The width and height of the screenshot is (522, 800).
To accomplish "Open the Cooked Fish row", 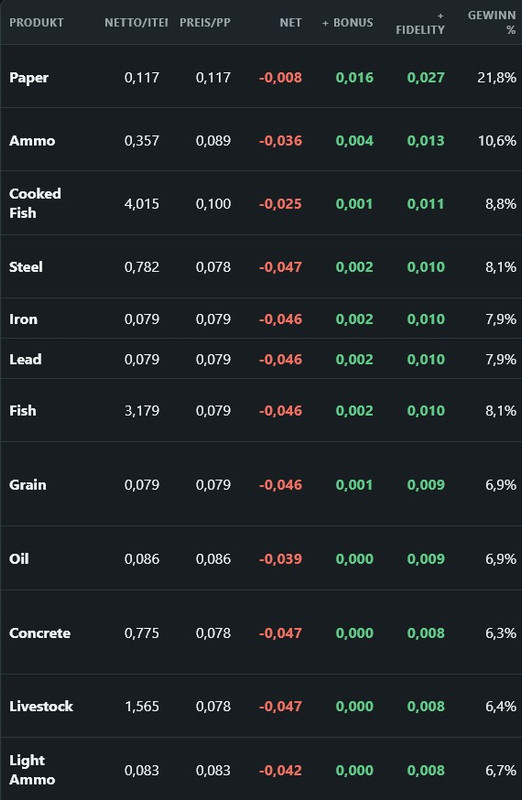I will click(x=261, y=203).
